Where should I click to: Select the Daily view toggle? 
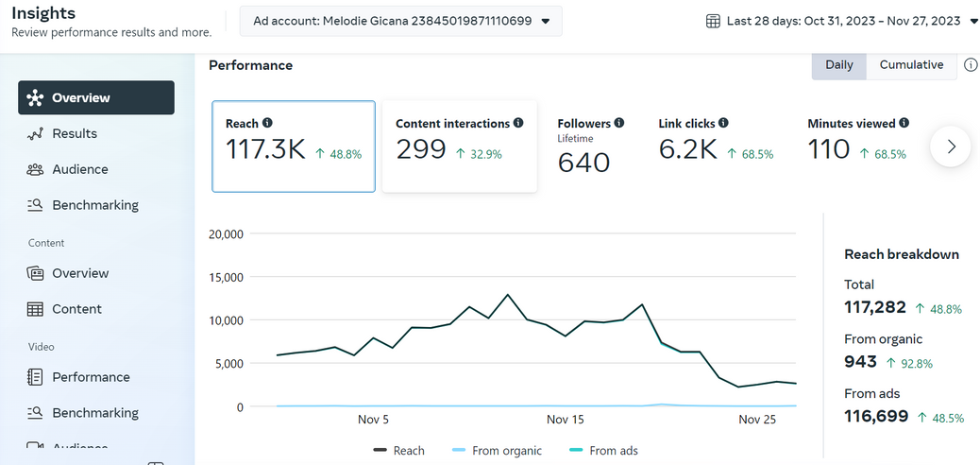[x=838, y=65]
